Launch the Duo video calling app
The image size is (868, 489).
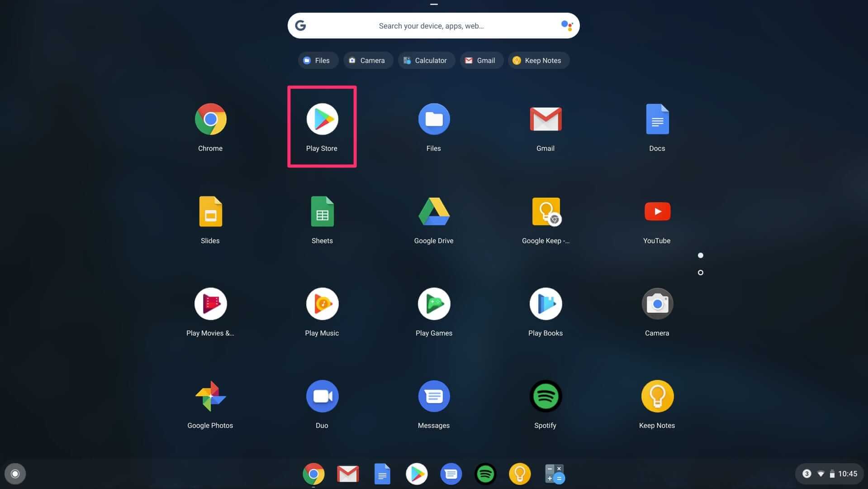[322, 396]
